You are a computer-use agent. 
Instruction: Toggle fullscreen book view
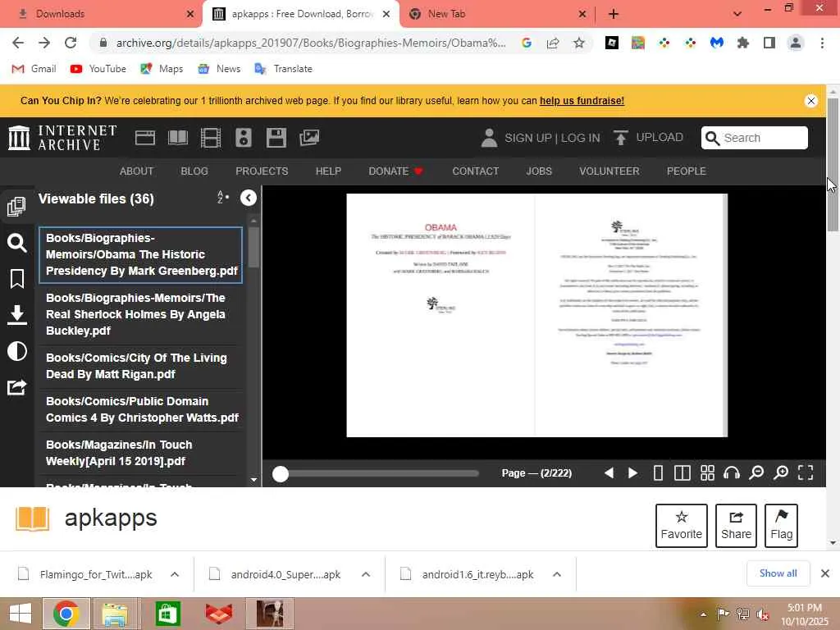pyautogui.click(x=806, y=472)
